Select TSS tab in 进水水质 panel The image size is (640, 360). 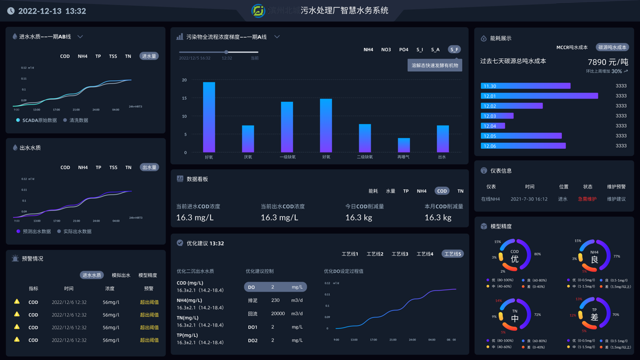pos(113,56)
